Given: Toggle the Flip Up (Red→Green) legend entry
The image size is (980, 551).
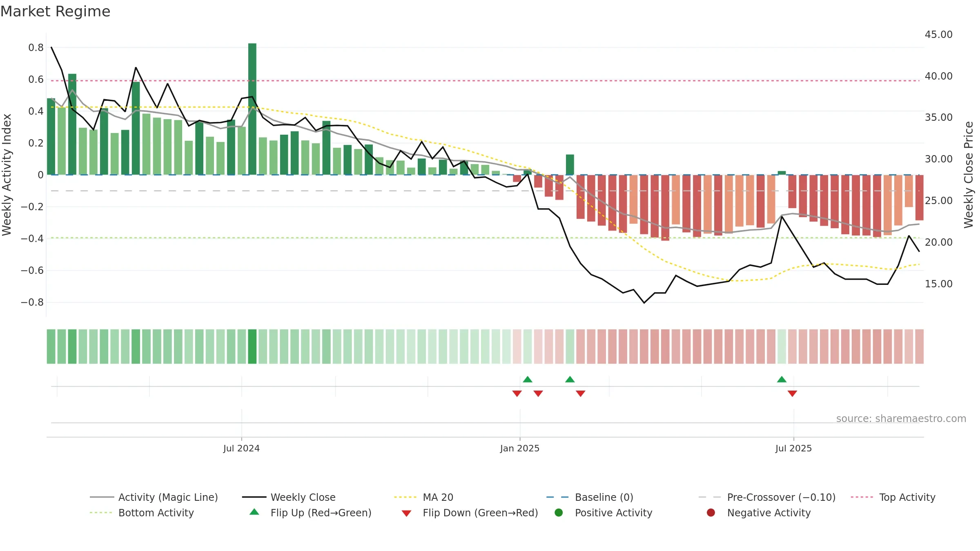Looking at the screenshot, I should [x=310, y=513].
